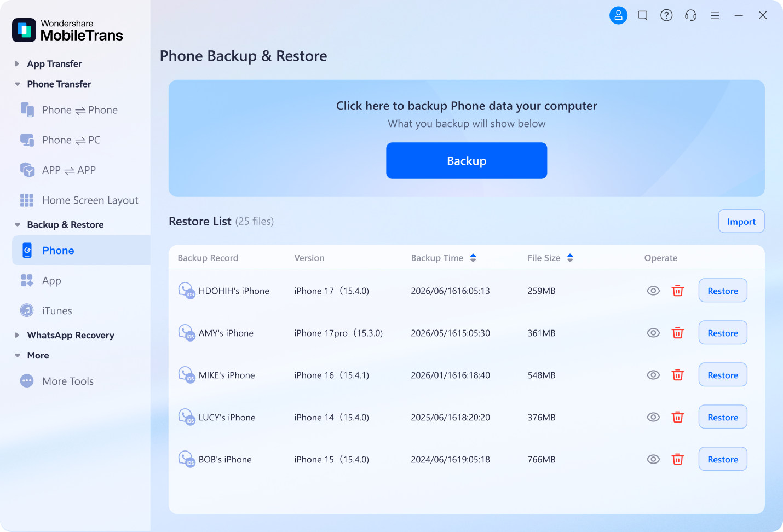Select the '2026/06/1616:05:13' backup time
The image size is (783, 532).
[x=451, y=291]
